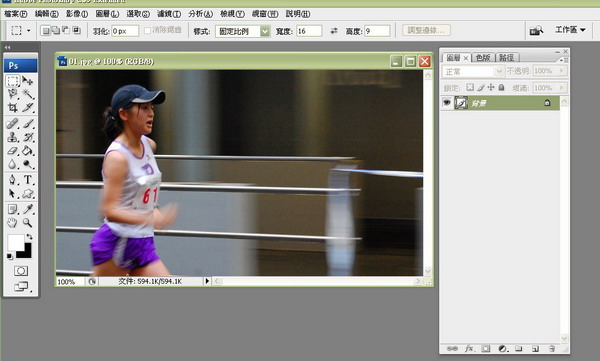Select the Hand tool
This screenshot has height=361, width=600.
click(x=13, y=222)
